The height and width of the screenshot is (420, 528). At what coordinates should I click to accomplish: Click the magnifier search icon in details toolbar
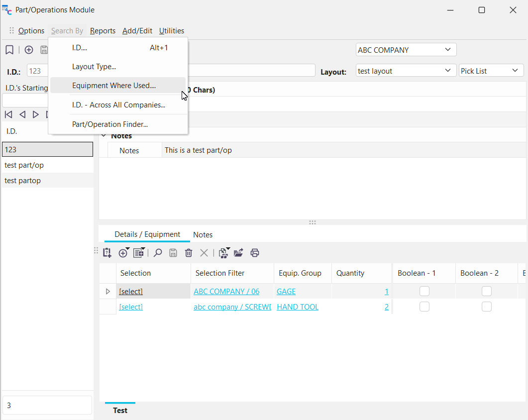click(x=157, y=253)
